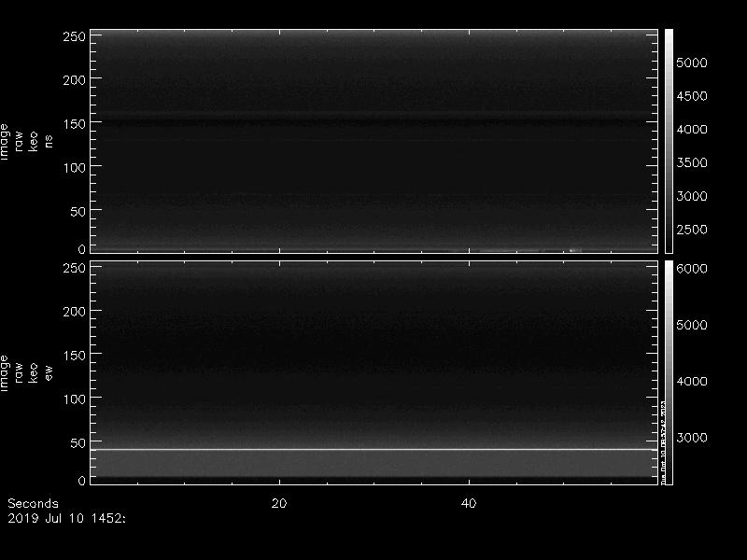Click inside the ew keogram plot area
This screenshot has width=747, height=560.
[x=374, y=372]
